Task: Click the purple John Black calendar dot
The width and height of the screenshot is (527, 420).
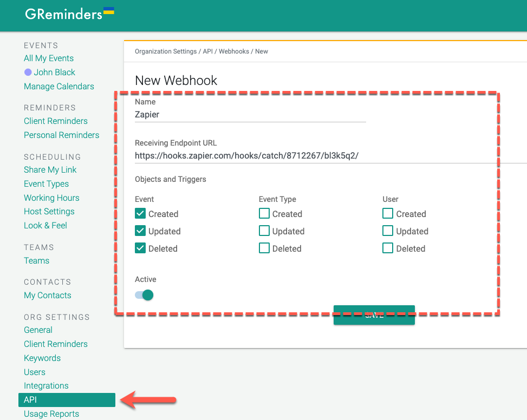Action: [28, 72]
